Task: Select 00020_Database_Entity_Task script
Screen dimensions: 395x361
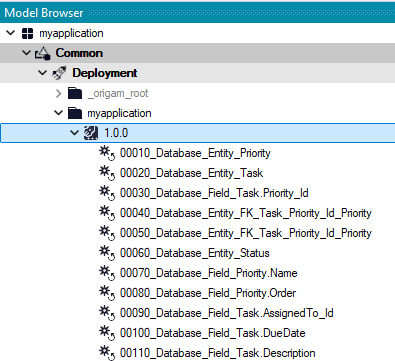Action: click(192, 173)
